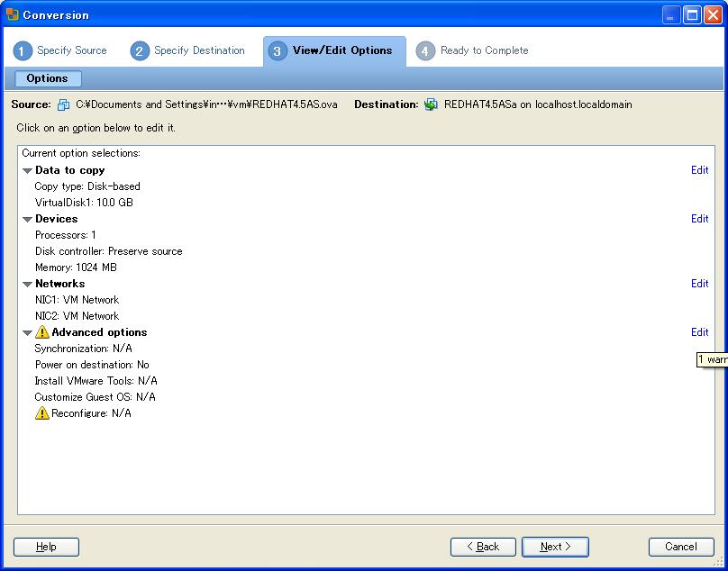Click the Networks heading

[59, 283]
